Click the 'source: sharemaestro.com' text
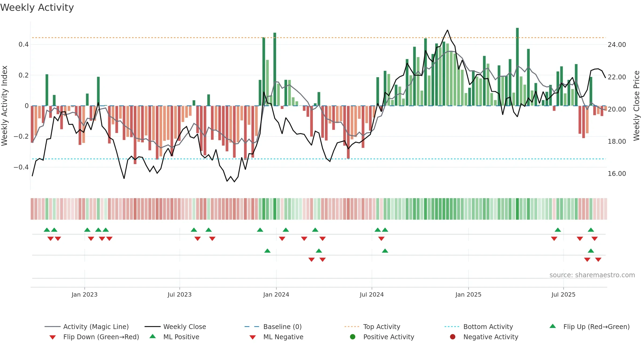 592,275
